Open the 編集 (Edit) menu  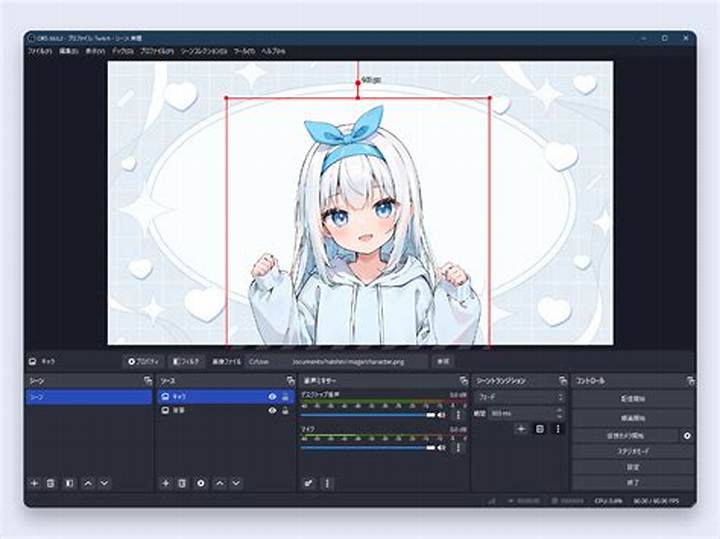click(x=68, y=51)
